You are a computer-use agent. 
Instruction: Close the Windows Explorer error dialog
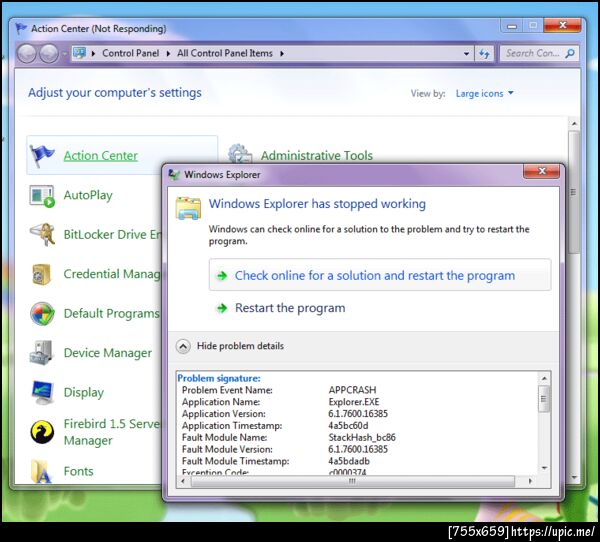click(542, 171)
